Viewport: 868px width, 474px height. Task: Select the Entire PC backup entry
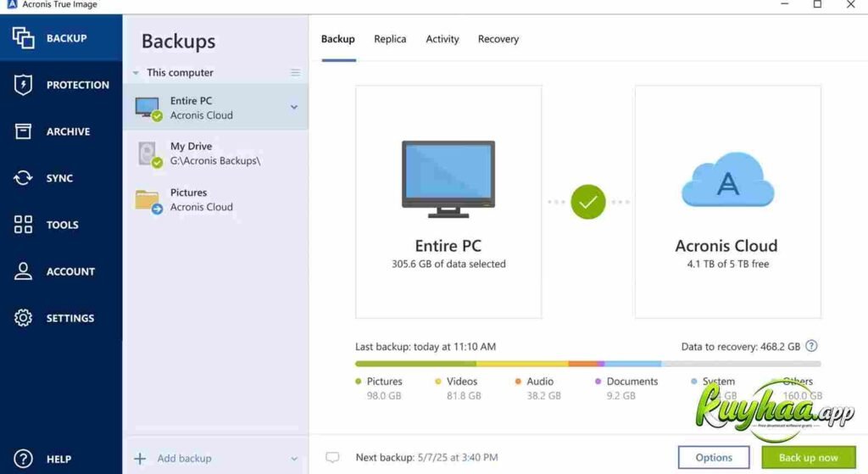[x=215, y=108]
